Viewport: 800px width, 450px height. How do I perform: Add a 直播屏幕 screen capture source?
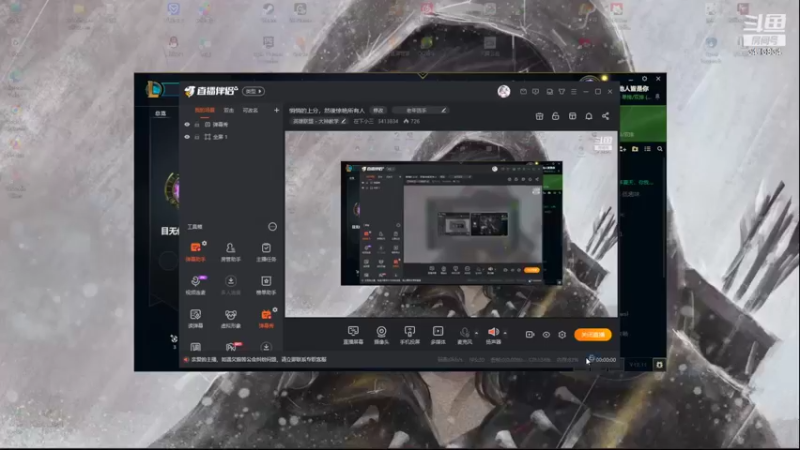click(353, 335)
